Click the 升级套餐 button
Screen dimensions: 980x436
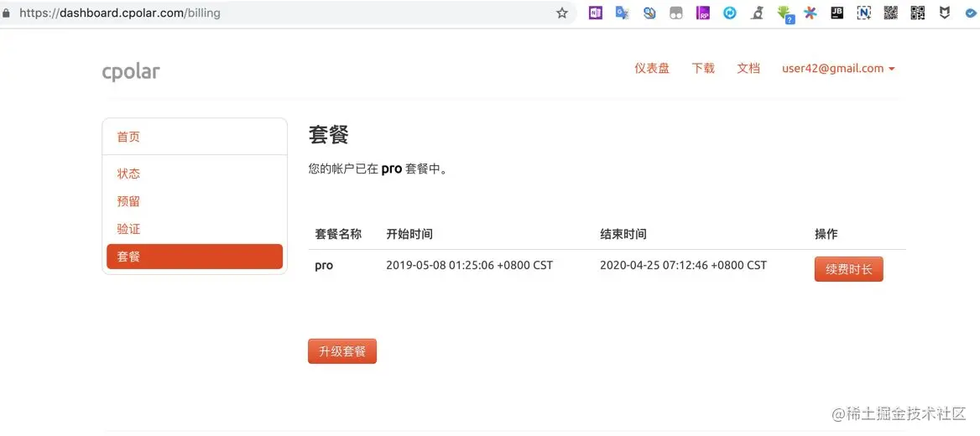pos(341,351)
